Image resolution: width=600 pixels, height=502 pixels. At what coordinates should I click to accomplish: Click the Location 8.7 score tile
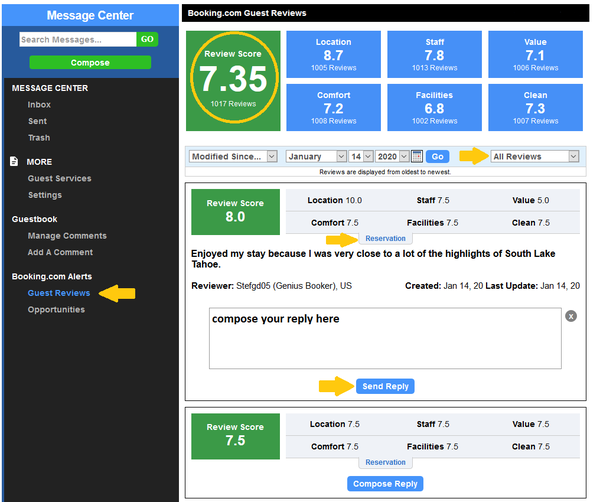pos(333,54)
